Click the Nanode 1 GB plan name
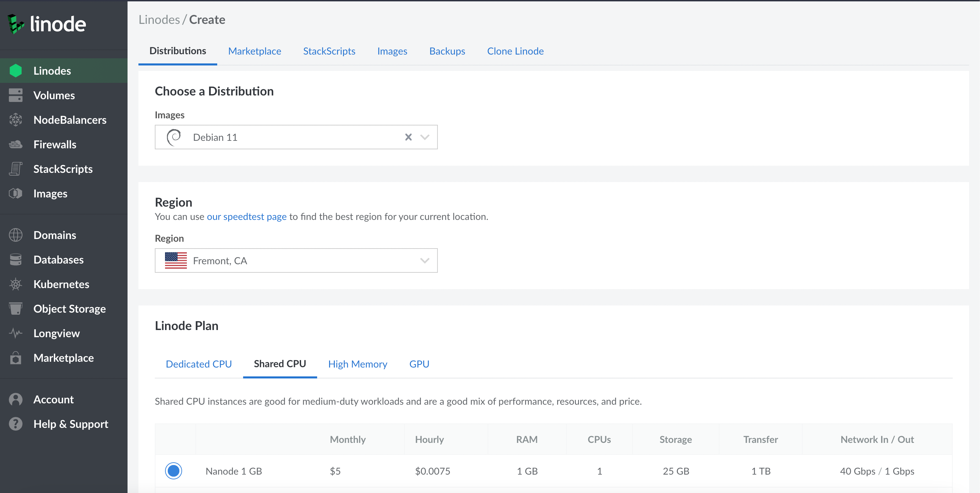The height and width of the screenshot is (493, 980). point(234,471)
